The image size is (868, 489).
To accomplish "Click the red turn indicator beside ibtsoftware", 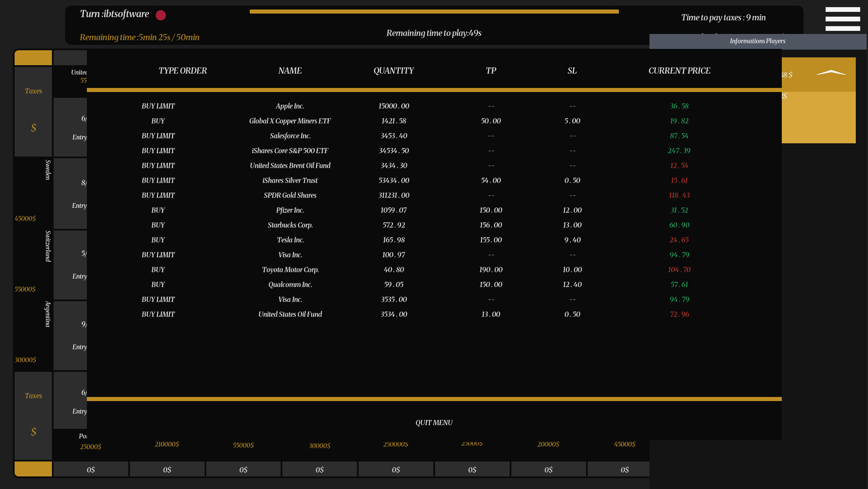I will 160,15.
